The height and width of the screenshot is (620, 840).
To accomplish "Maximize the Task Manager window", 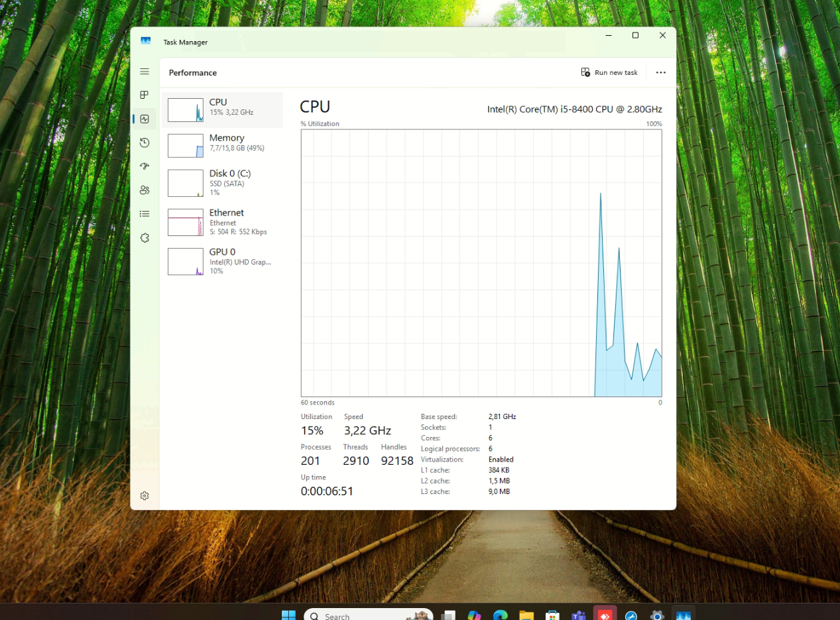I will 635,36.
